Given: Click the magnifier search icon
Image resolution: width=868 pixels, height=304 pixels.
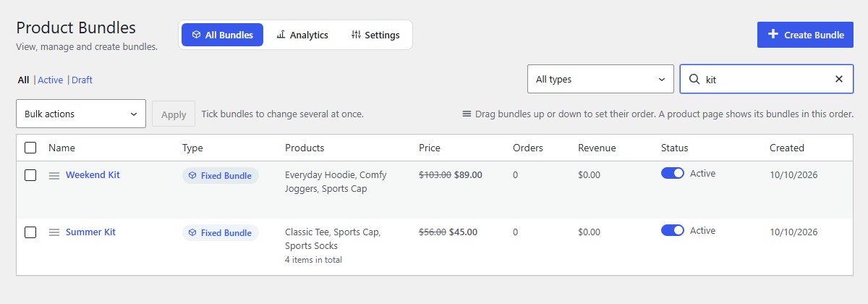Looking at the screenshot, I should click(x=694, y=79).
